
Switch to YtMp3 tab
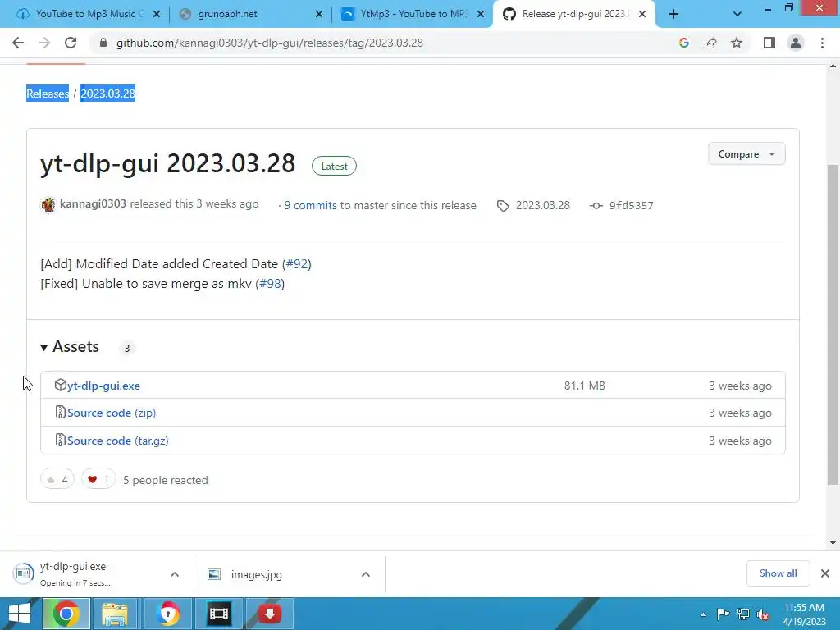[x=412, y=14]
